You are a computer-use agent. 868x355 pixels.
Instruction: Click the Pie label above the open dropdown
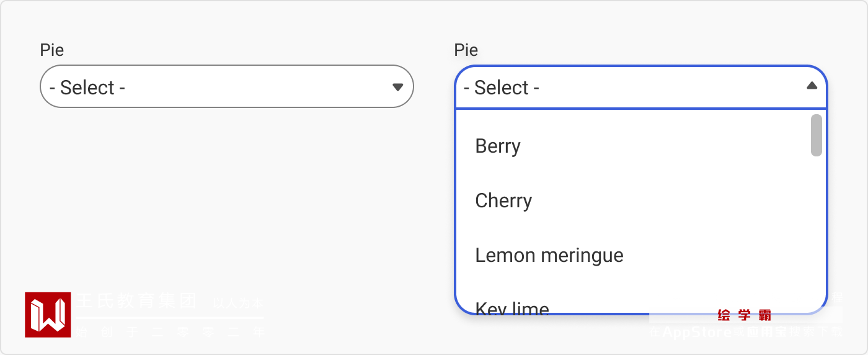tap(466, 50)
